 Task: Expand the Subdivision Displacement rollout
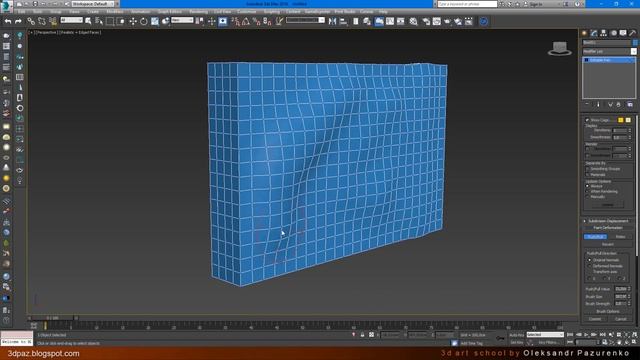[608, 221]
